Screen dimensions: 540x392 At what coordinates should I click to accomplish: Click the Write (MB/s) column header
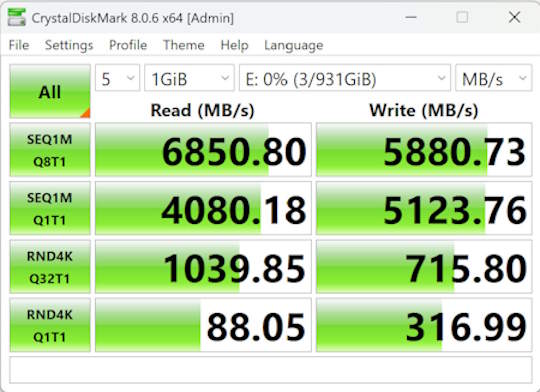click(x=424, y=111)
